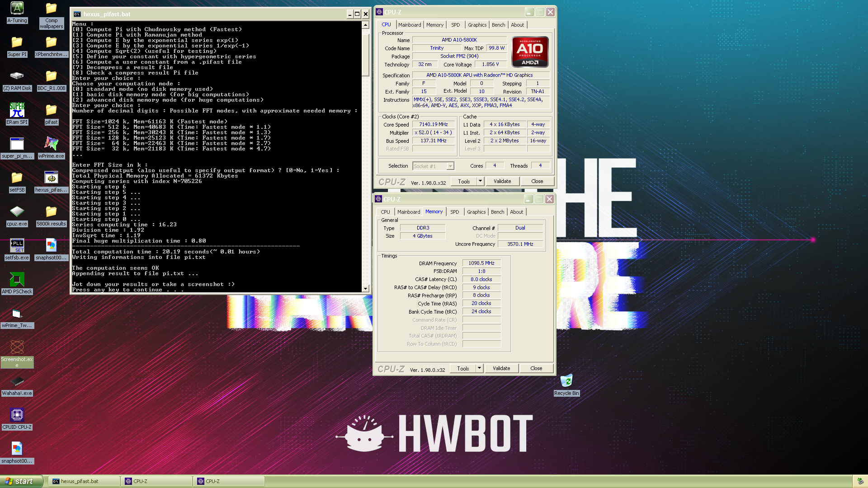Minimize the hexus_pifast.bat console window
Image resolution: width=868 pixels, height=488 pixels.
point(349,14)
